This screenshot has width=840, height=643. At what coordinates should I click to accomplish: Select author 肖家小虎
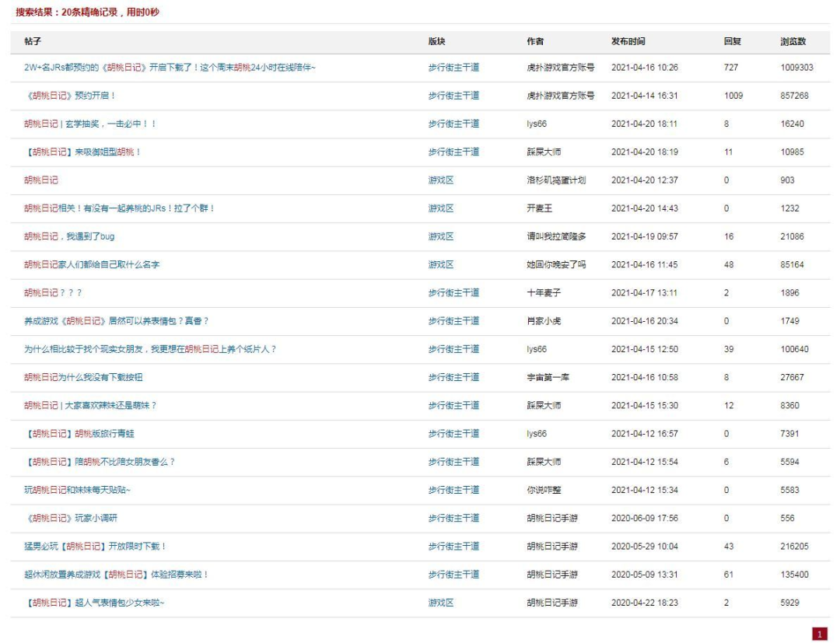coord(544,321)
